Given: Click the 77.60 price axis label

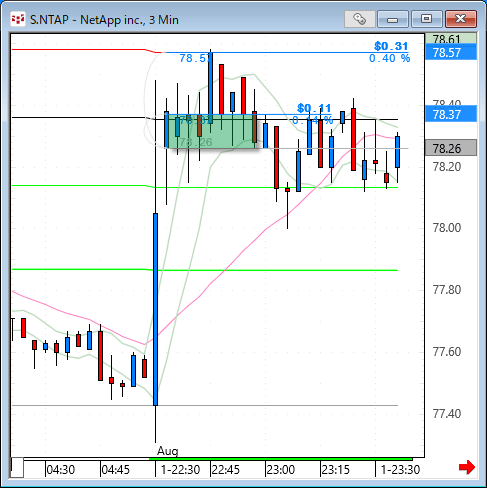Looking at the screenshot, I should point(447,352).
